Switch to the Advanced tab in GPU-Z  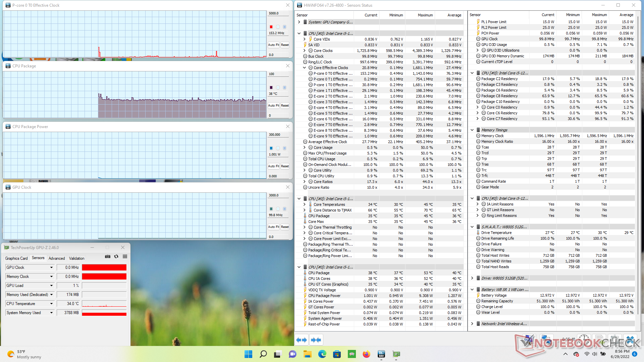click(56, 258)
